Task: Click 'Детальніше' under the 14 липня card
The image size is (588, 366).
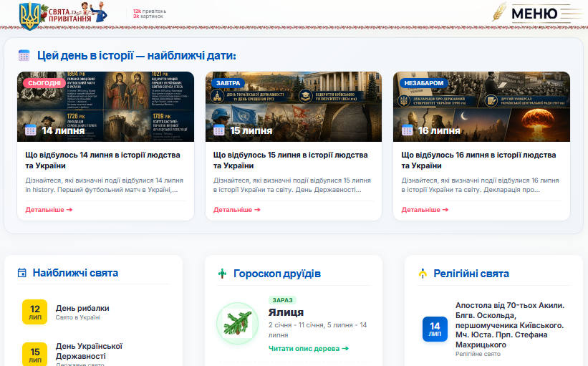Action: click(x=49, y=210)
